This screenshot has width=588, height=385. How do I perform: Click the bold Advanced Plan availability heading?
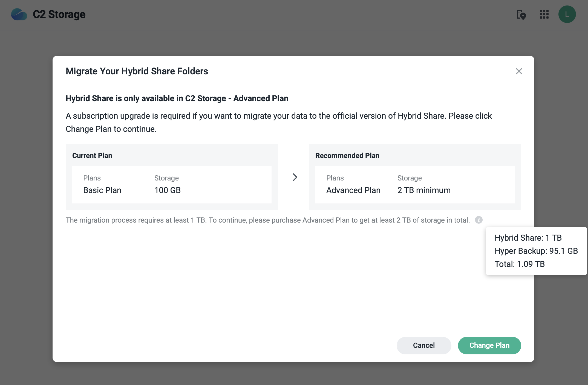(177, 98)
